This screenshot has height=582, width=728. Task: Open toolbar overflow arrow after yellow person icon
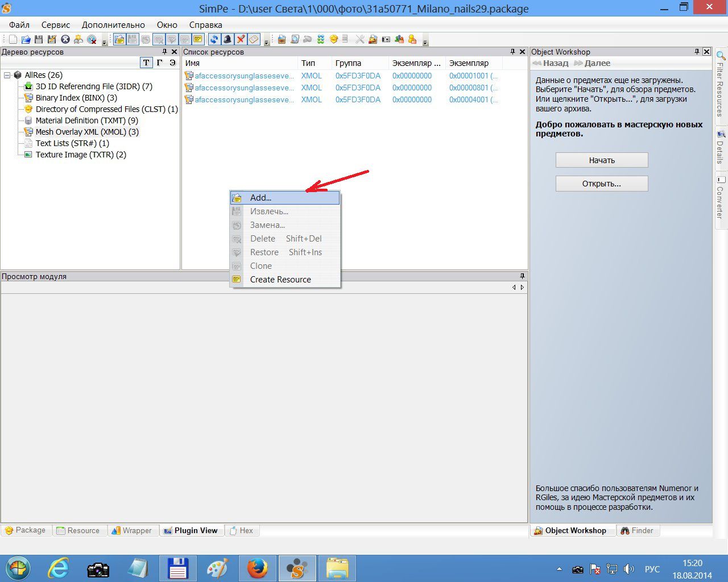pyautogui.click(x=424, y=41)
